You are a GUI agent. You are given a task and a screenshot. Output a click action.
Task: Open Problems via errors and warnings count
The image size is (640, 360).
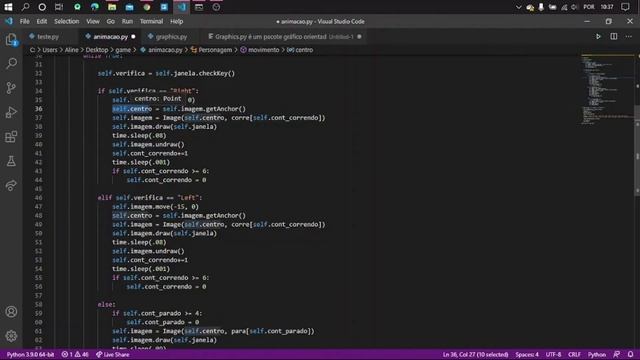click(x=75, y=354)
